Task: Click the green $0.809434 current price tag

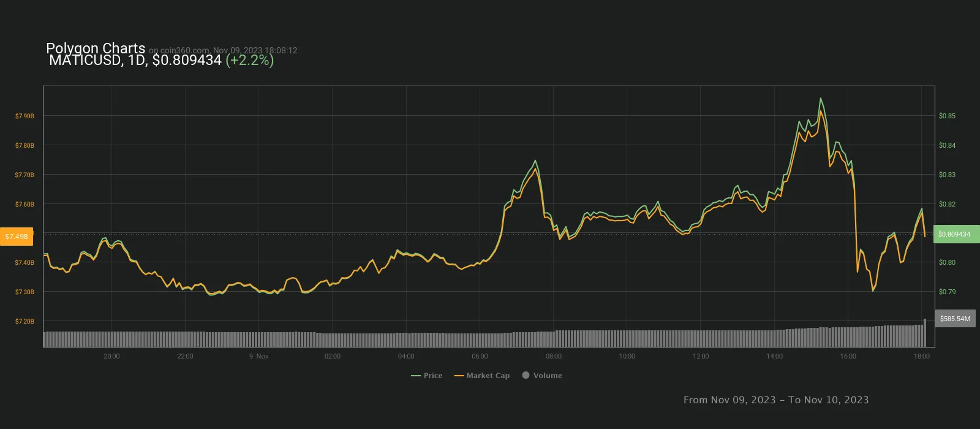Action: 956,234
